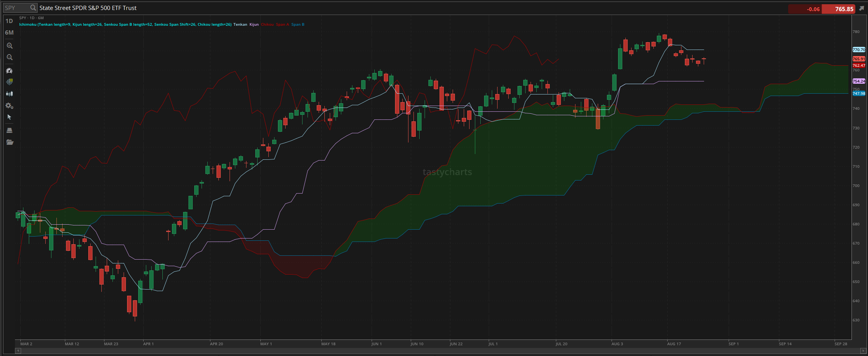The height and width of the screenshot is (356, 868).
Task: Click the 747.98 Span B price label
Action: pyautogui.click(x=859, y=94)
